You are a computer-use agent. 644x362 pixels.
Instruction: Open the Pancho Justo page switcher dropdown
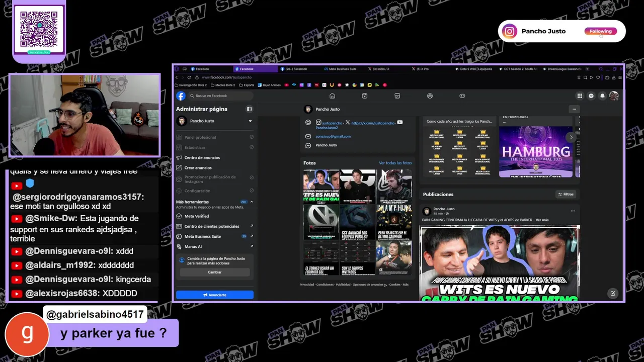(250, 121)
